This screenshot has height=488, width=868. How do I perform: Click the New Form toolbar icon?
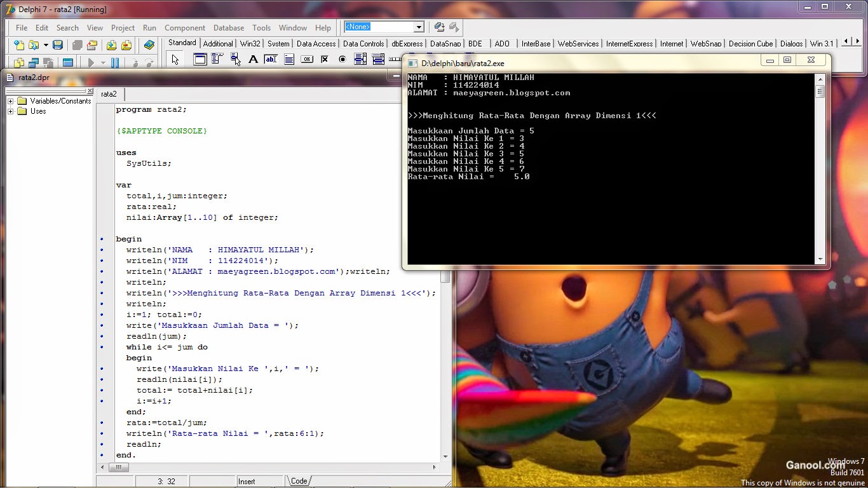[x=68, y=63]
